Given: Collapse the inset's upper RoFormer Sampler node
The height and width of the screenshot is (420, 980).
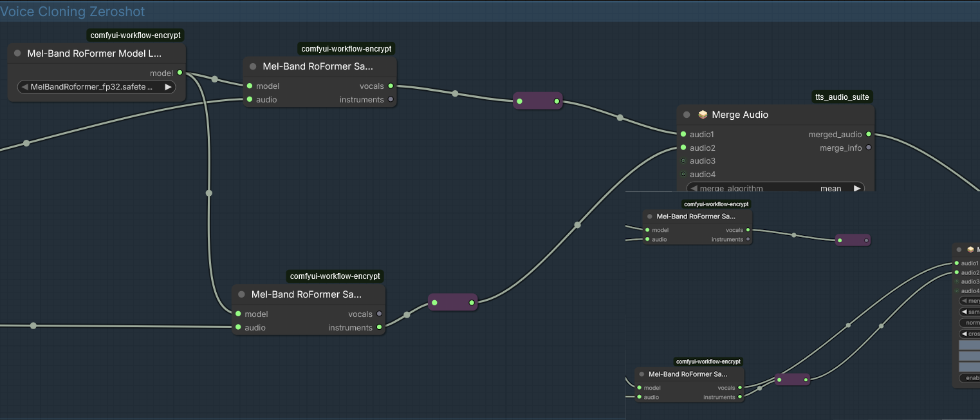Looking at the screenshot, I should (650, 216).
